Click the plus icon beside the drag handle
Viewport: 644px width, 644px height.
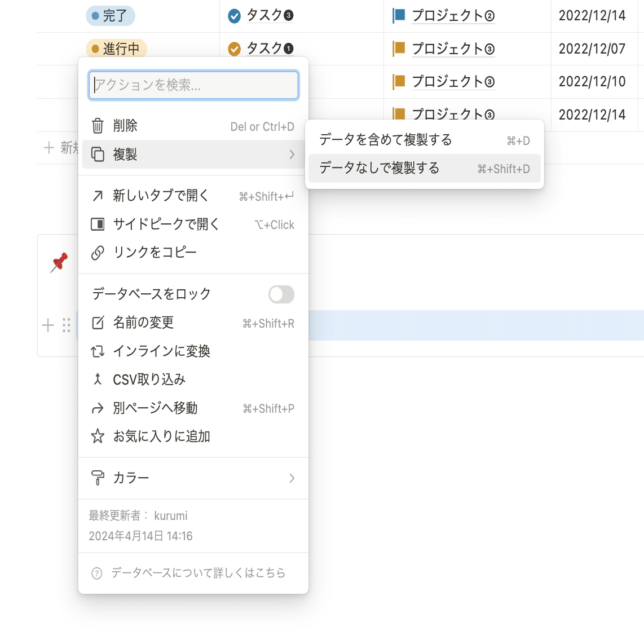click(x=48, y=325)
